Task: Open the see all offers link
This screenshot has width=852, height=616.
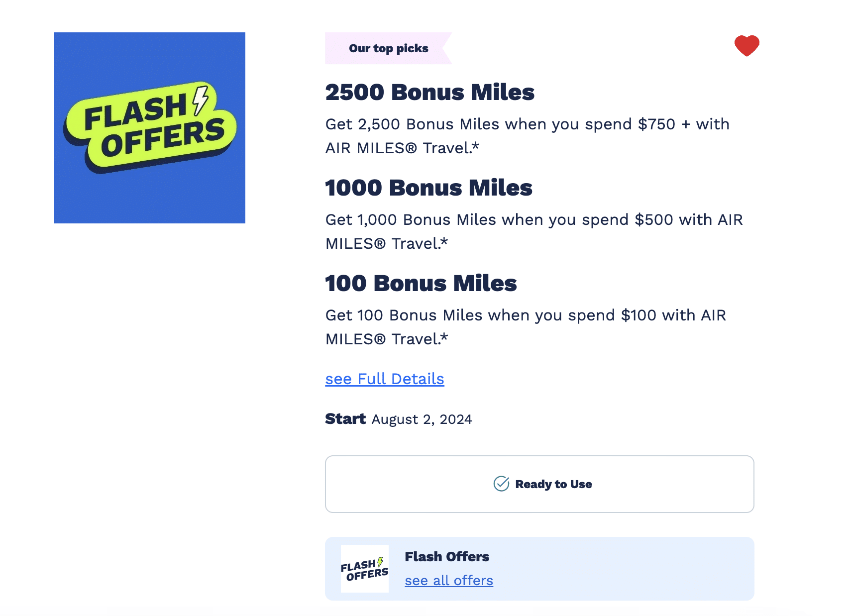Action: point(448,581)
